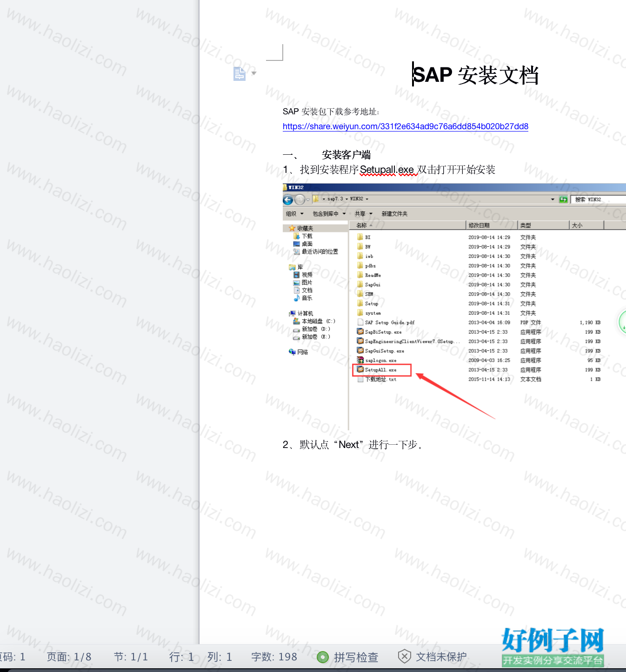The height and width of the screenshot is (672, 626).
Task: Click the 拼写检查 label in the status bar
Action: pyautogui.click(x=356, y=657)
